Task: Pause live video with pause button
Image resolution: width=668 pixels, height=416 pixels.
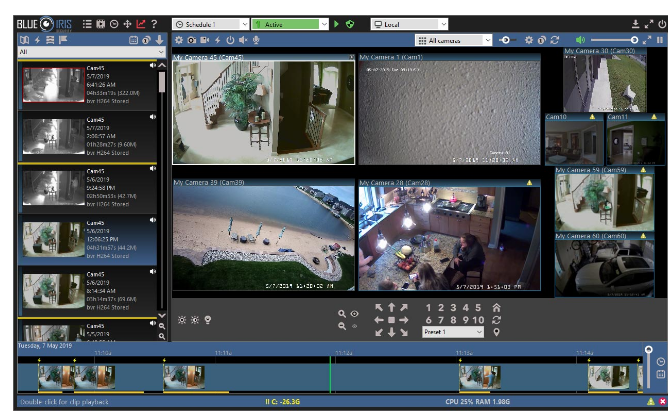Action: tap(659, 40)
